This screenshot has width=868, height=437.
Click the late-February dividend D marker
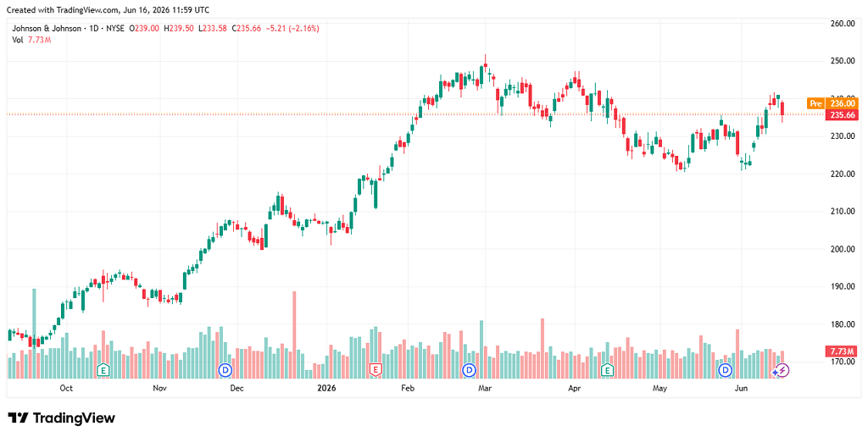470,369
